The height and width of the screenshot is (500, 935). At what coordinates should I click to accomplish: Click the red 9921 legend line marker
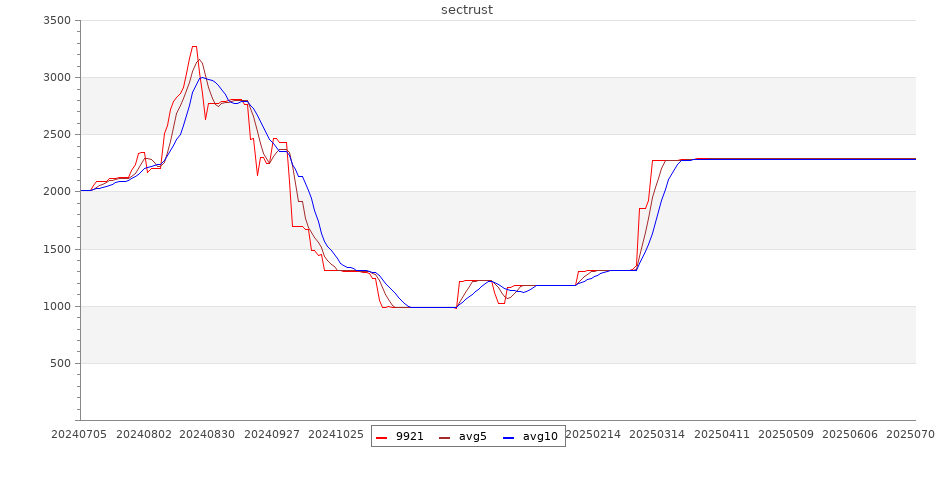coord(381,437)
